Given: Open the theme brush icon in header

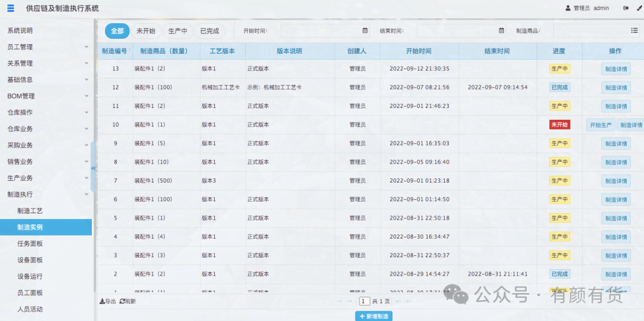Looking at the screenshot, I should tap(637, 8).
